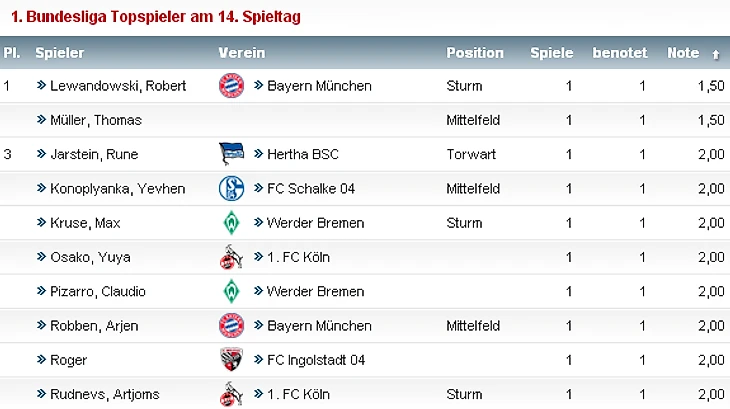Open player link Lewandowski, Robert

click(x=118, y=86)
